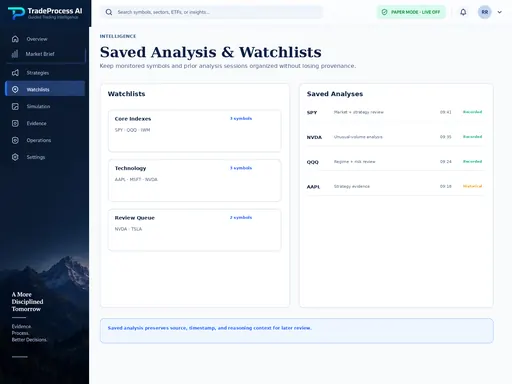Click the INTELLIGENCE breadcrumb label
Image resolution: width=512 pixels, height=384 pixels.
pos(118,36)
